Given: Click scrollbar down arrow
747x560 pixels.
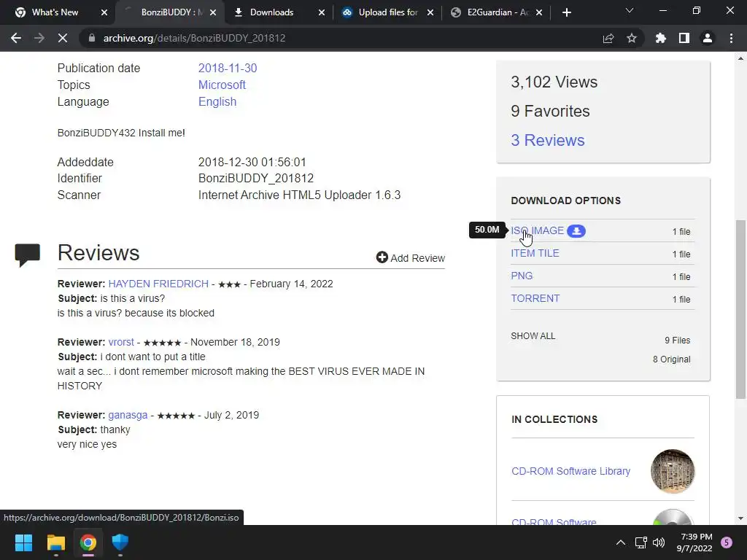Looking at the screenshot, I should (x=740, y=518).
